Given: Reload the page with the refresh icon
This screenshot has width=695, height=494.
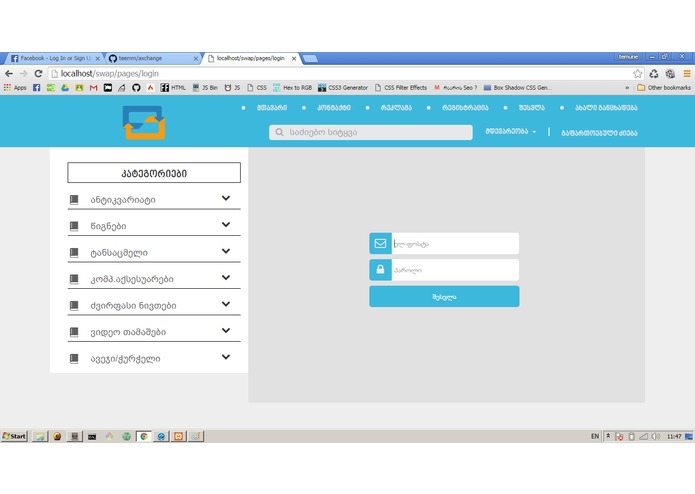Looking at the screenshot, I should 38,74.
